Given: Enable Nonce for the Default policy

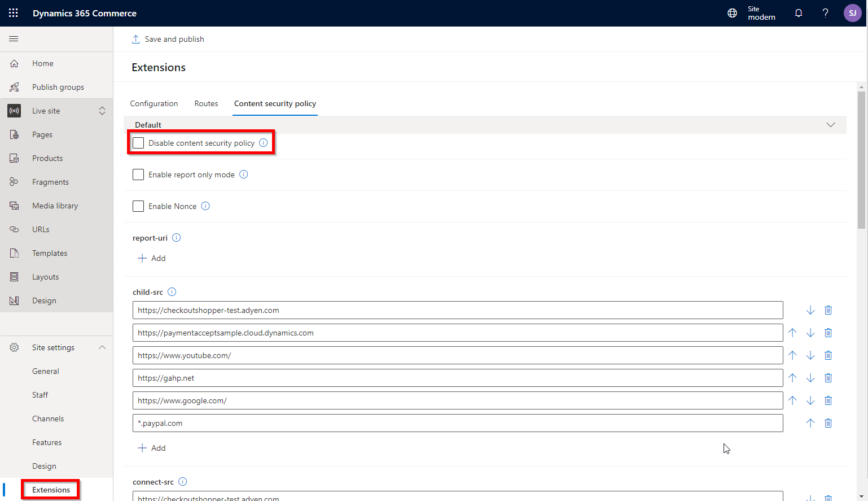Looking at the screenshot, I should click(138, 206).
